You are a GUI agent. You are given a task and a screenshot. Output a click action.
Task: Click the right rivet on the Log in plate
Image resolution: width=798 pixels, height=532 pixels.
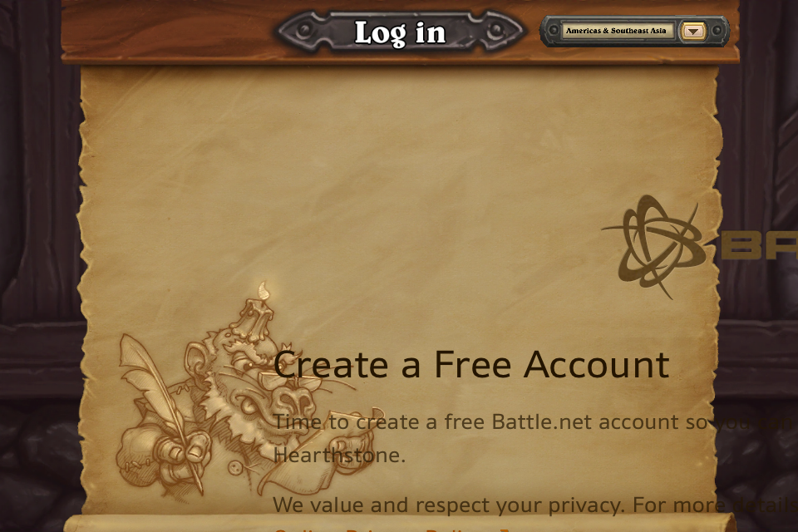pos(495,31)
